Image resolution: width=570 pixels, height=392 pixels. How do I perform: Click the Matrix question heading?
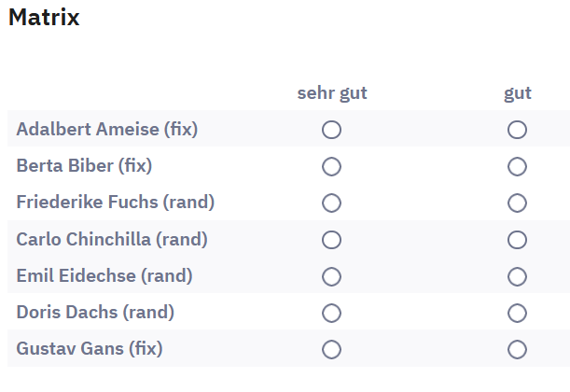(x=44, y=18)
